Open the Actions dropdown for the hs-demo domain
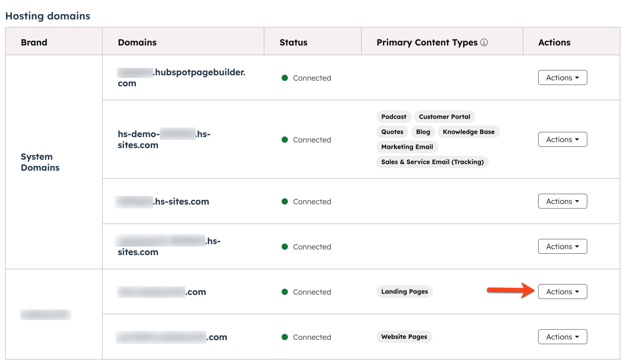 coord(562,139)
